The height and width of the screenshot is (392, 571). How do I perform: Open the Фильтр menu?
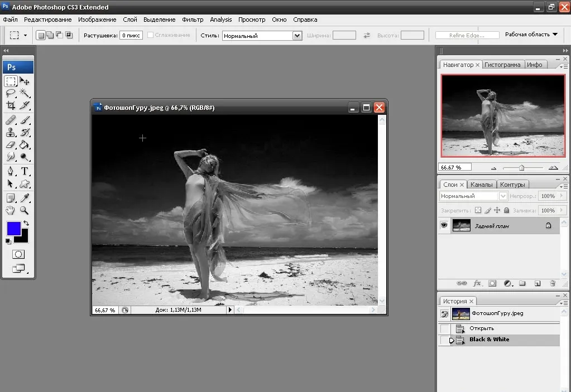coord(193,20)
